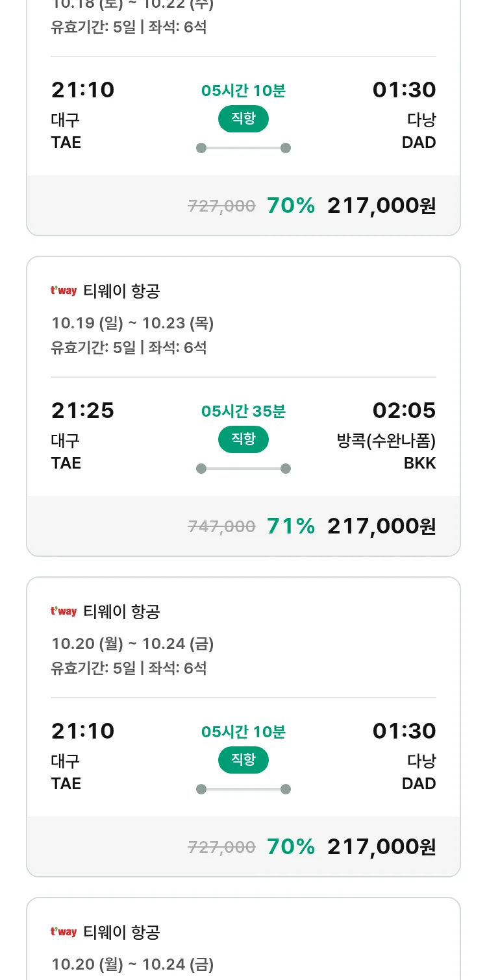Image resolution: width=487 pixels, height=980 pixels.
Task: Tap the 10.20 (월) ~ 10.24 (금) date above the 21:10 flight
Action: point(132,644)
